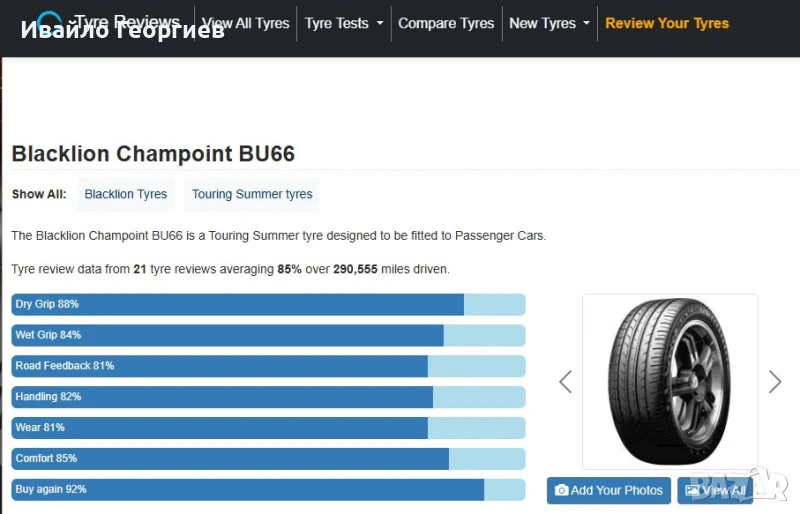
Task: Open the Touring Summer tyres link
Action: [252, 194]
